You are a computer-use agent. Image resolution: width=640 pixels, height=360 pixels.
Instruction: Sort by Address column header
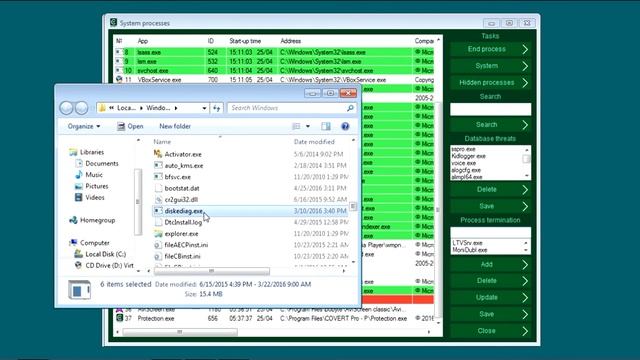pos(291,41)
